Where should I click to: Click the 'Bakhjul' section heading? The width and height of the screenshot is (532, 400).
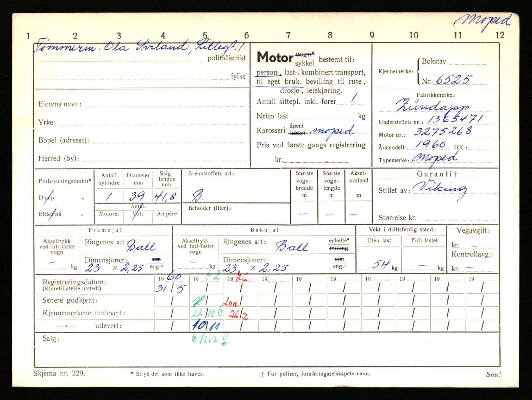tap(265, 230)
